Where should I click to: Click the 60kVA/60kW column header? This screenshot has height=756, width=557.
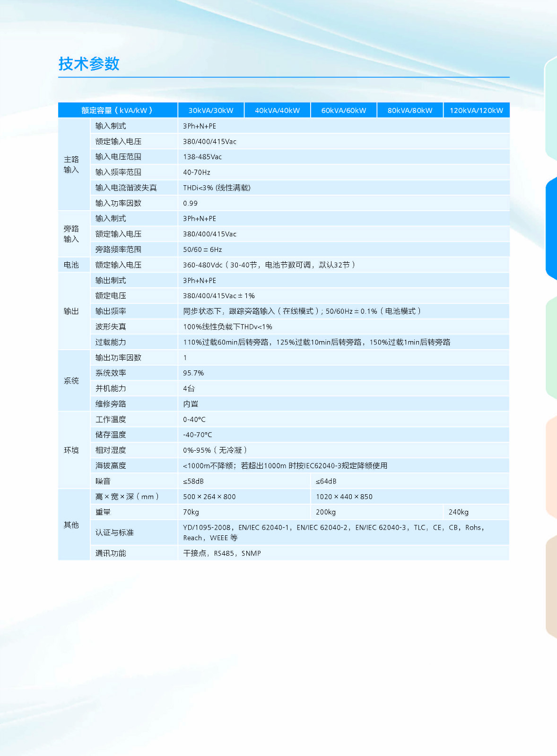pos(344,110)
